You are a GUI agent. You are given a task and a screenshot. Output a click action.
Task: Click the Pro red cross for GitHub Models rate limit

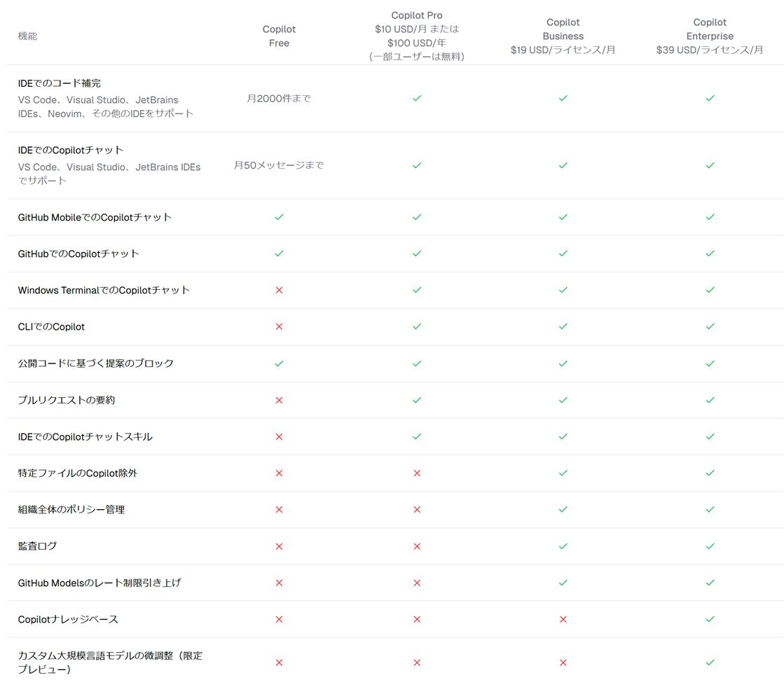(417, 583)
